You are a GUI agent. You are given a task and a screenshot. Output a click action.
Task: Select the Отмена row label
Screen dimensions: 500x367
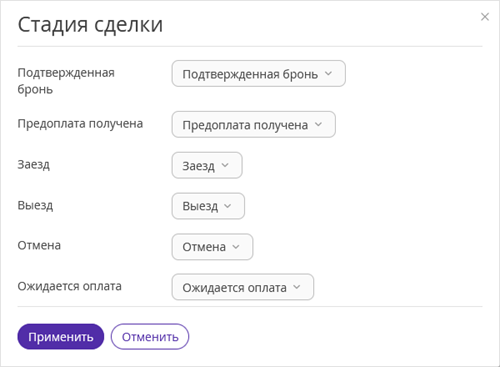[39, 246]
